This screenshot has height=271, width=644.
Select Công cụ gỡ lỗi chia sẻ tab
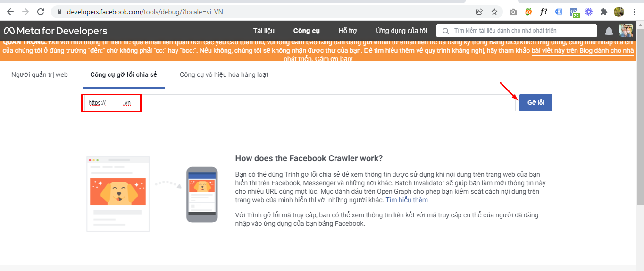[x=124, y=74]
